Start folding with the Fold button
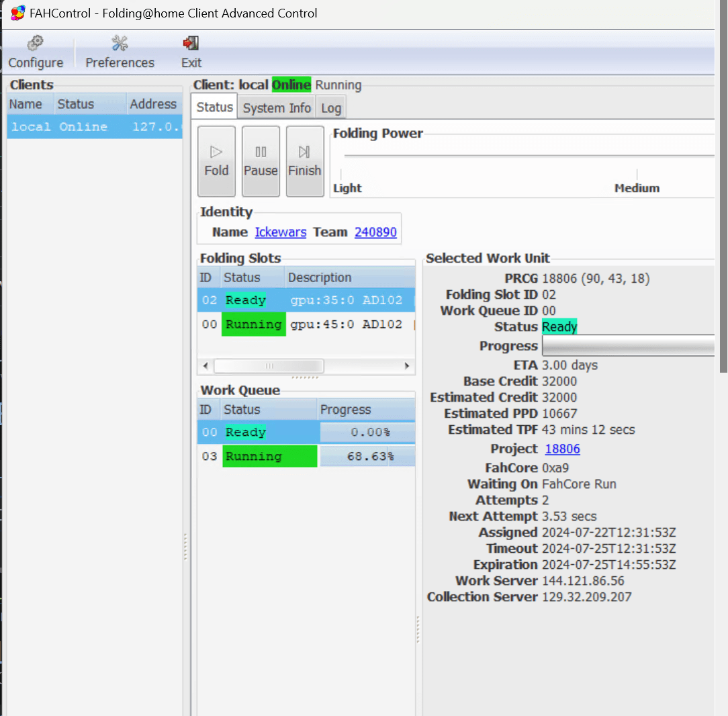The image size is (728, 716). pos(216,161)
